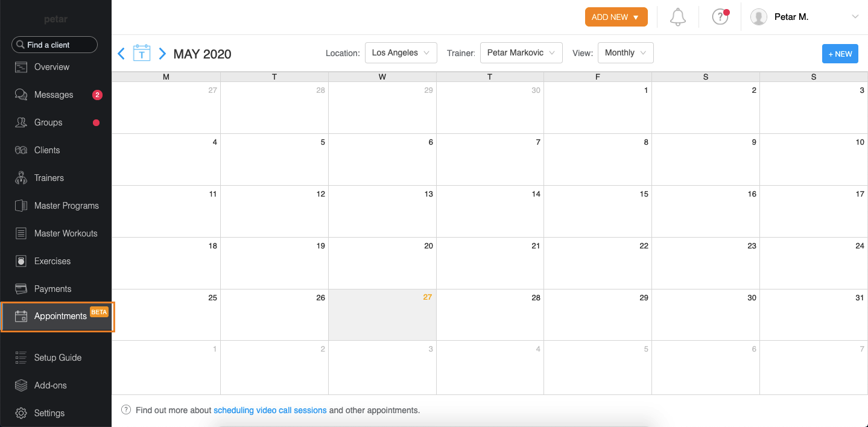Screen dimensions: 868x427
Task: Click the MAY 2020 month title
Action: click(202, 54)
